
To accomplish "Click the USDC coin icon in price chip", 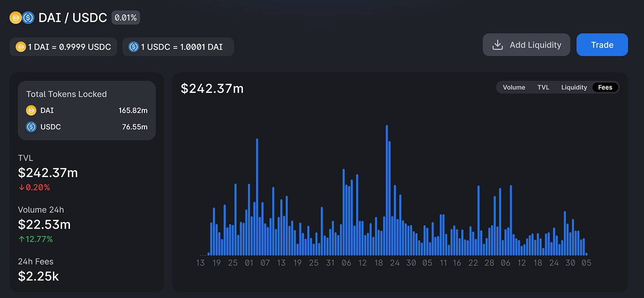I will [133, 47].
